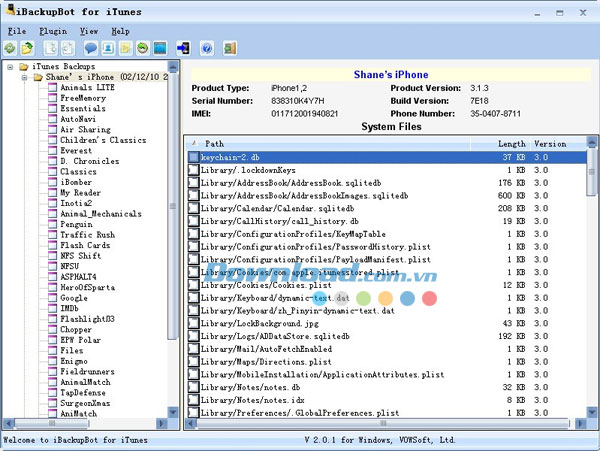Open the blue media browser icon

tap(160, 48)
